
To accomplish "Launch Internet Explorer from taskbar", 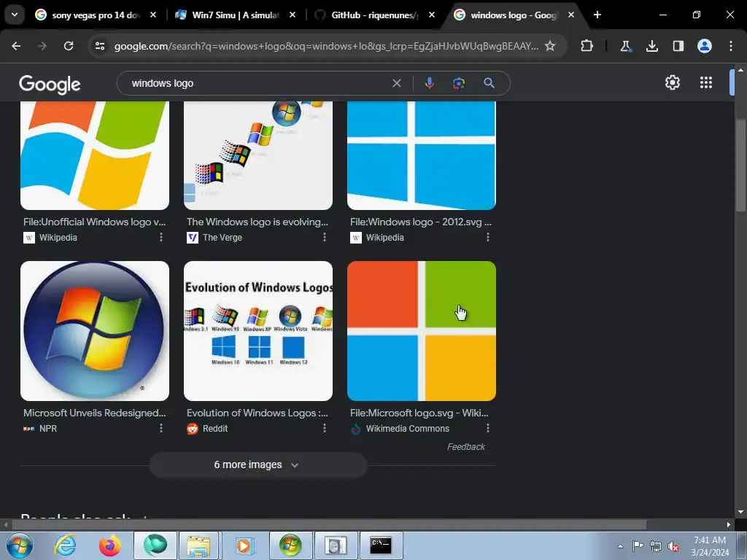I will [x=65, y=545].
